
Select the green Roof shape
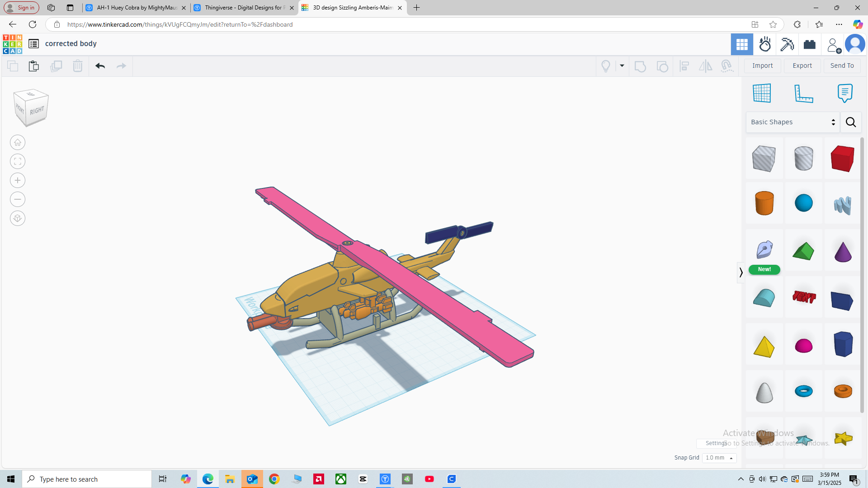pyautogui.click(x=803, y=251)
